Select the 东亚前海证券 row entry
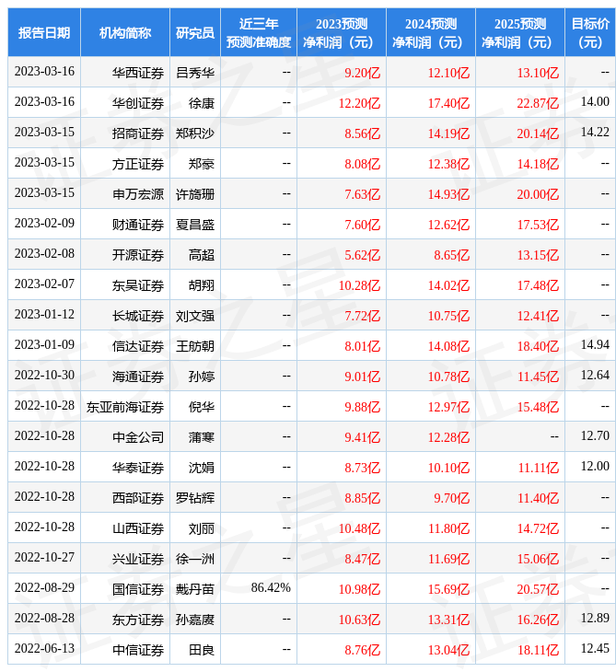The height and width of the screenshot is (672, 616). click(x=125, y=407)
